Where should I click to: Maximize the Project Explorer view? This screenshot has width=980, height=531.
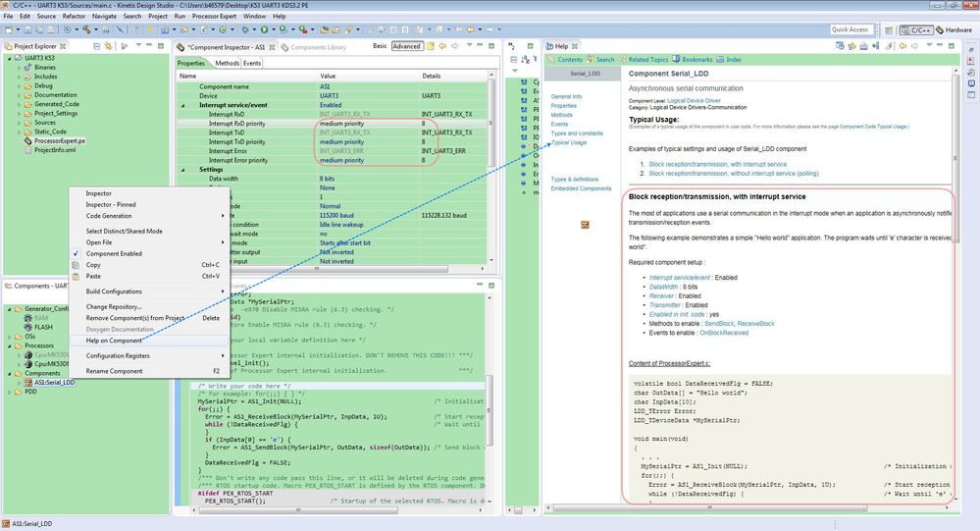(161, 46)
